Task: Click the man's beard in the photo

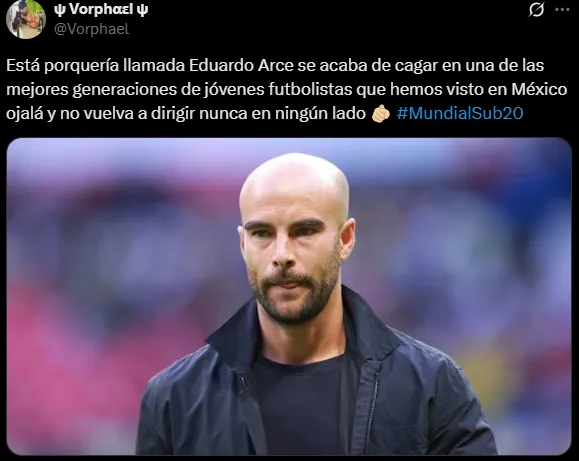Action: (x=295, y=296)
